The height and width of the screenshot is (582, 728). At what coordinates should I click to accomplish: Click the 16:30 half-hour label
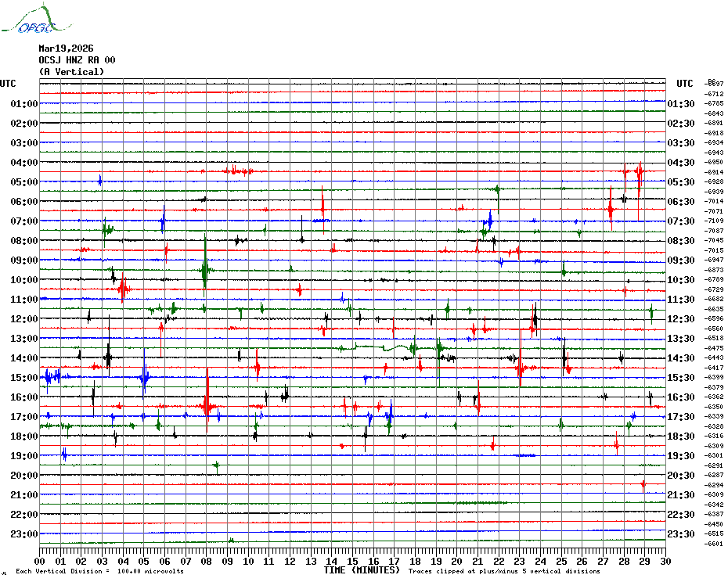coord(681,397)
